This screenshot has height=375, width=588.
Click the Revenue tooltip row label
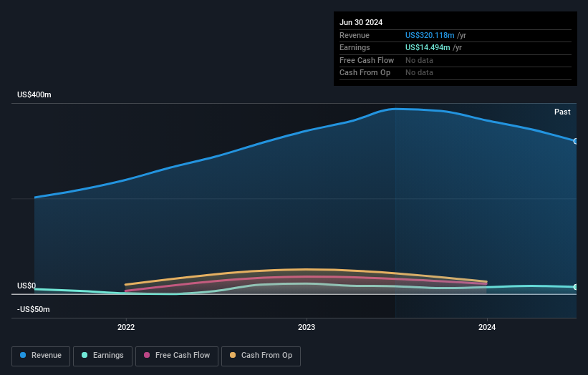pyautogui.click(x=355, y=35)
